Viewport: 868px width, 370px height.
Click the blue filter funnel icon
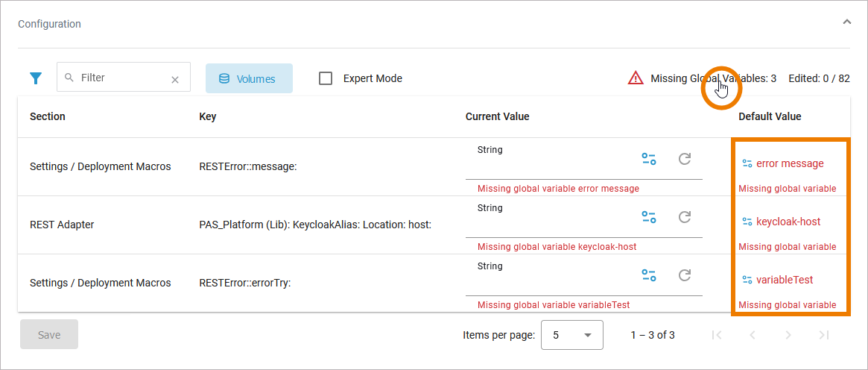35,78
